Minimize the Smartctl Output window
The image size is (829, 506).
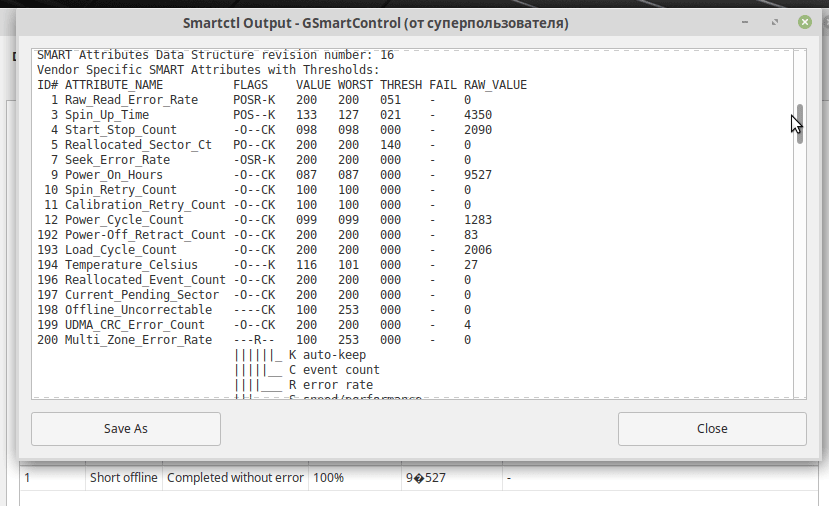tap(745, 22)
